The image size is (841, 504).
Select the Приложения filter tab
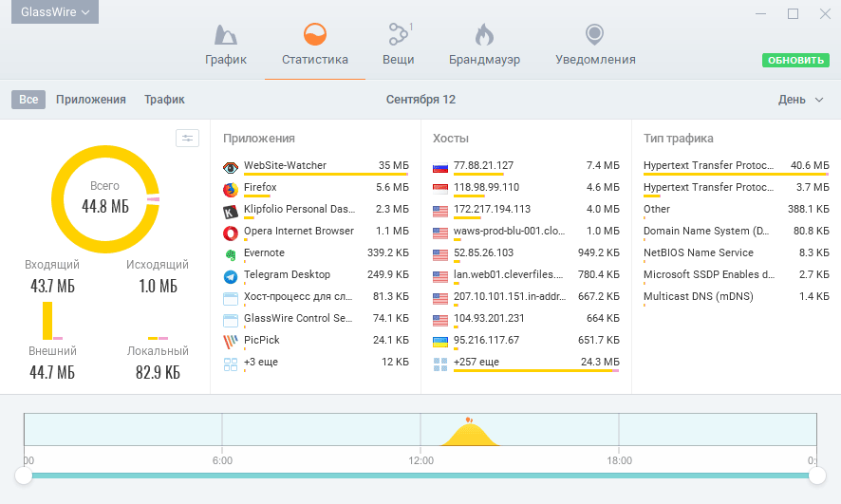pos(90,100)
